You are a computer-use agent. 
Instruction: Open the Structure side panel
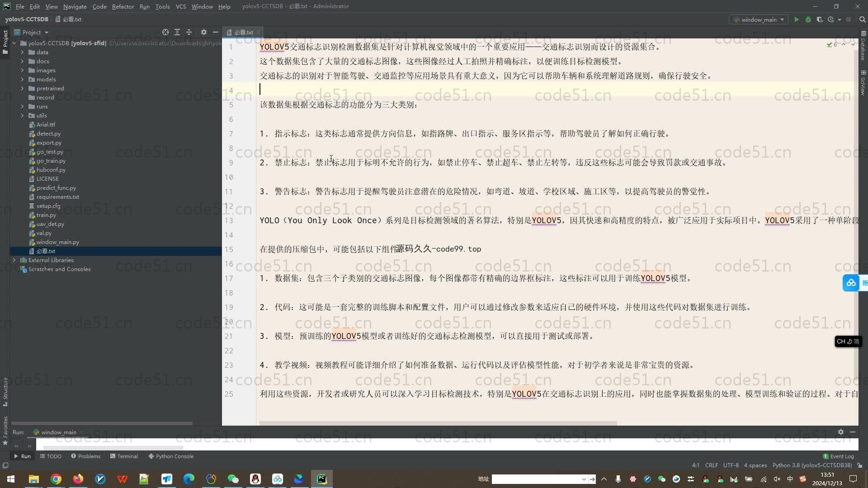5,391
